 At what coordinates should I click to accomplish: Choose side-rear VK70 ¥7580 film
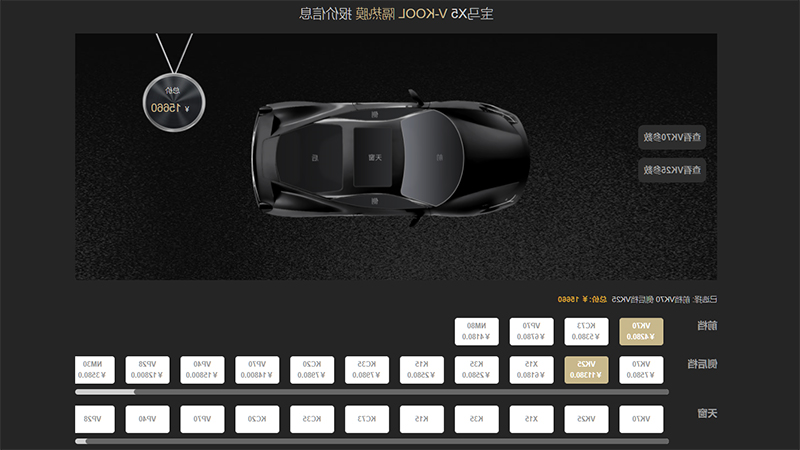[641, 370]
